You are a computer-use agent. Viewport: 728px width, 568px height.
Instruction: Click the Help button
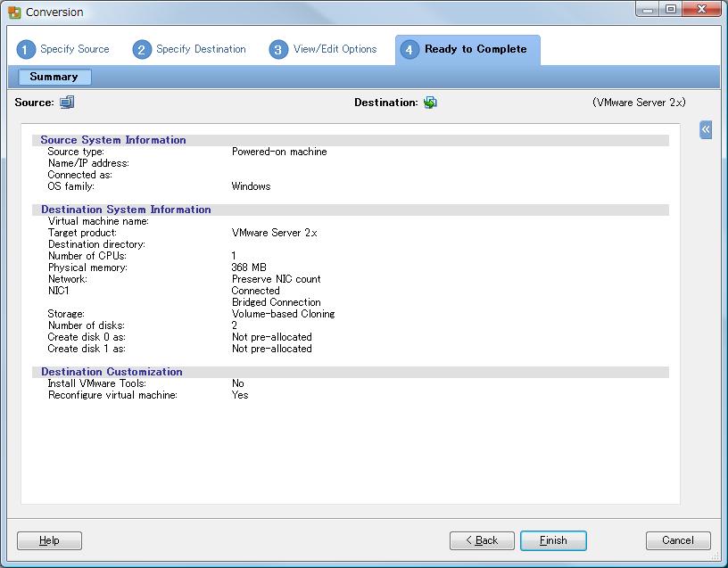click(49, 540)
